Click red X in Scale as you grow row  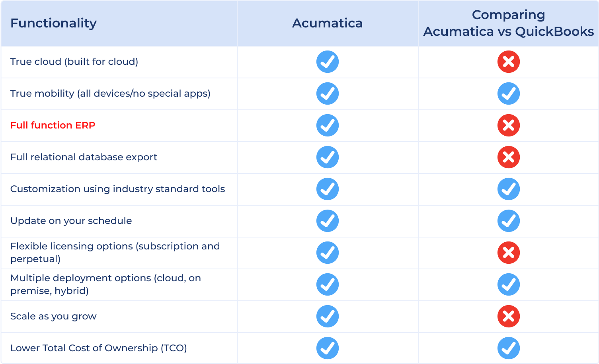click(x=509, y=316)
